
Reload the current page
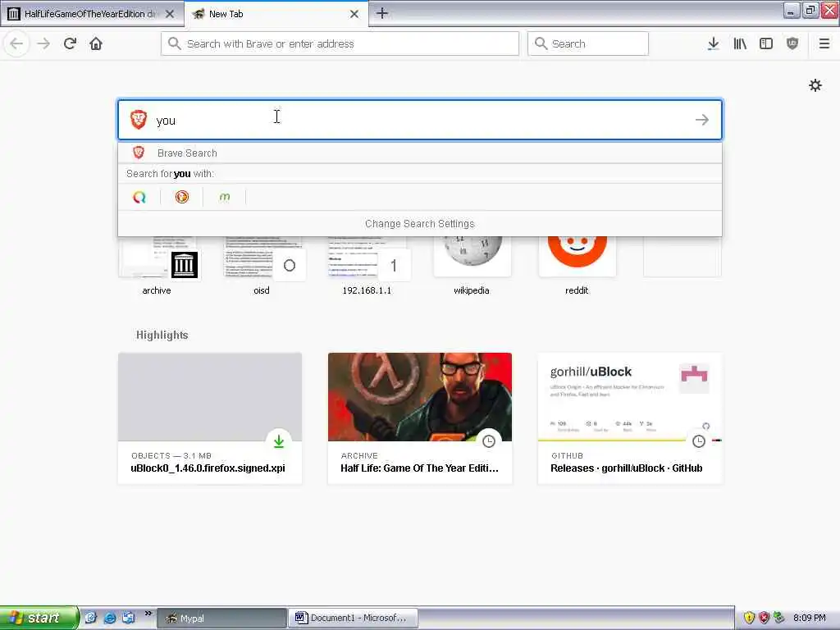(x=70, y=43)
